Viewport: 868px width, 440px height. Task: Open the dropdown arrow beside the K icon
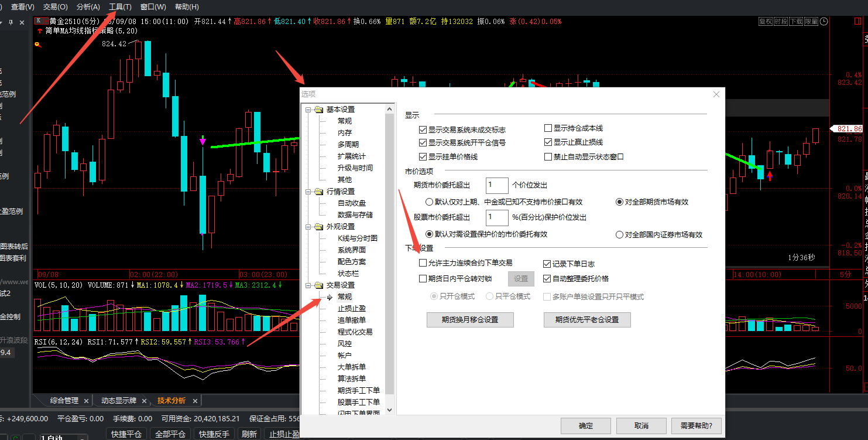click(x=46, y=21)
